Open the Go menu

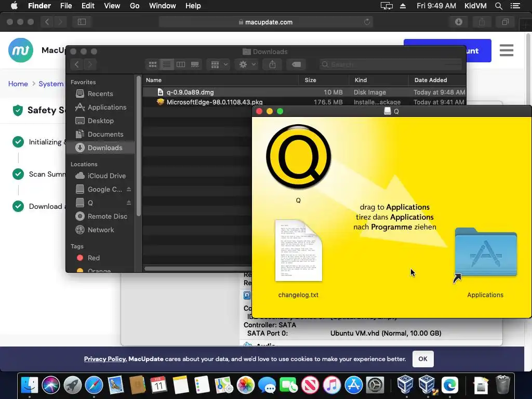[x=135, y=6]
